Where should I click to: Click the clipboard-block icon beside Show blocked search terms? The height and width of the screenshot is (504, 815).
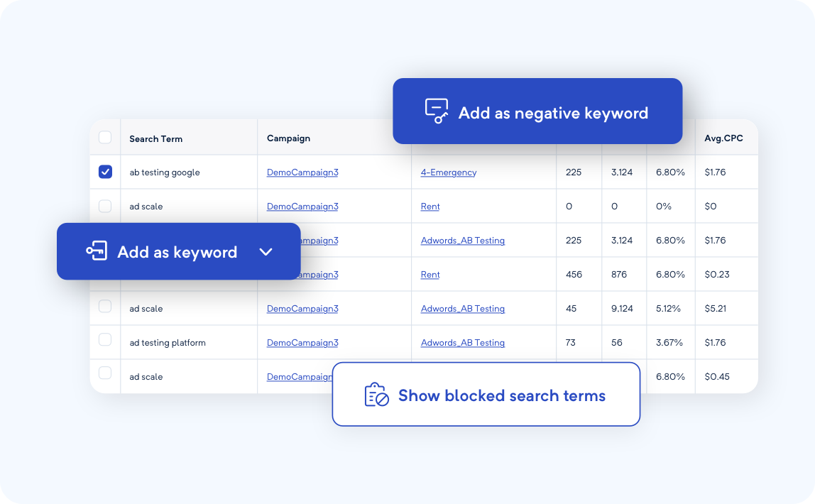pos(375,395)
